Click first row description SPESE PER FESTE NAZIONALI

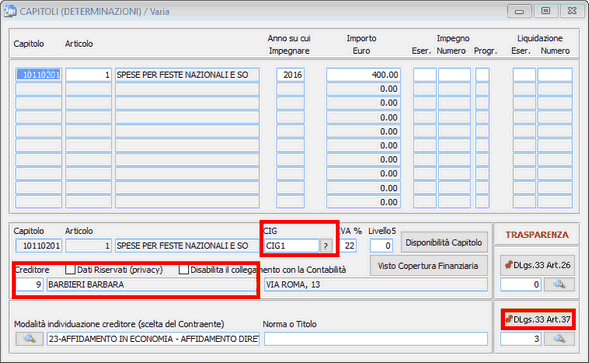coord(187,75)
